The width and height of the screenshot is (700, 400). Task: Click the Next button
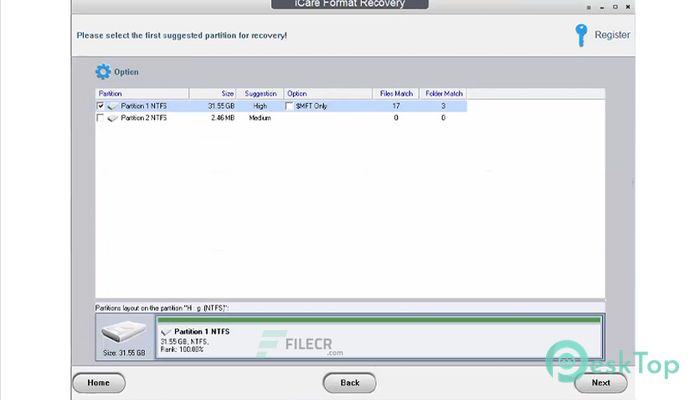tap(600, 383)
